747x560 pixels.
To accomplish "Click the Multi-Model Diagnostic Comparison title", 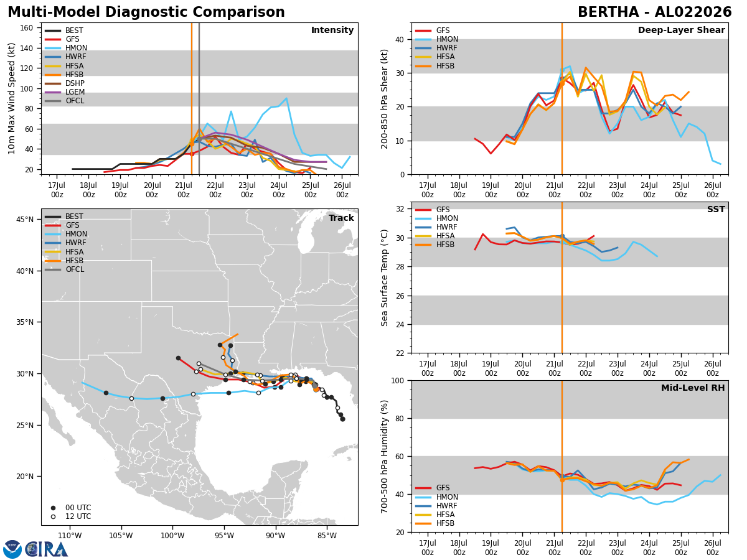I will click(x=146, y=12).
